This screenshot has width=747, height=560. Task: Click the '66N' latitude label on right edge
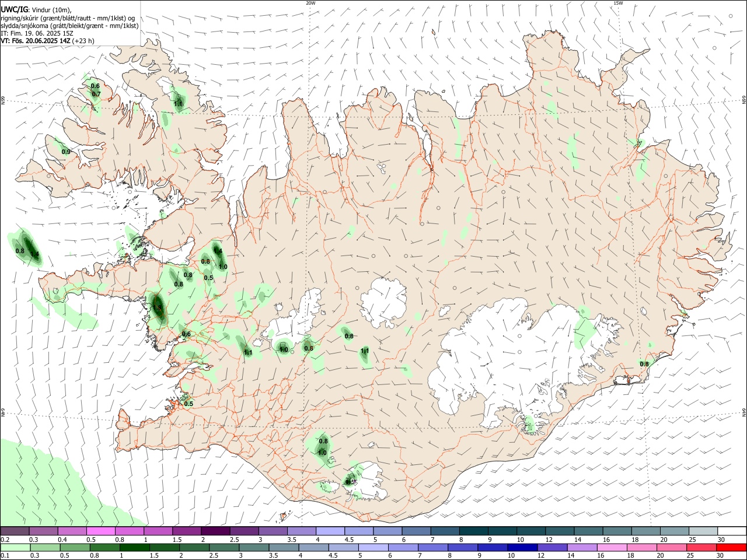coord(744,101)
